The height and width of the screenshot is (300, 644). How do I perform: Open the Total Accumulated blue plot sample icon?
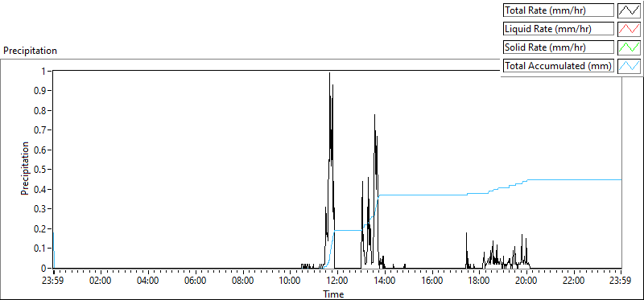(x=629, y=66)
